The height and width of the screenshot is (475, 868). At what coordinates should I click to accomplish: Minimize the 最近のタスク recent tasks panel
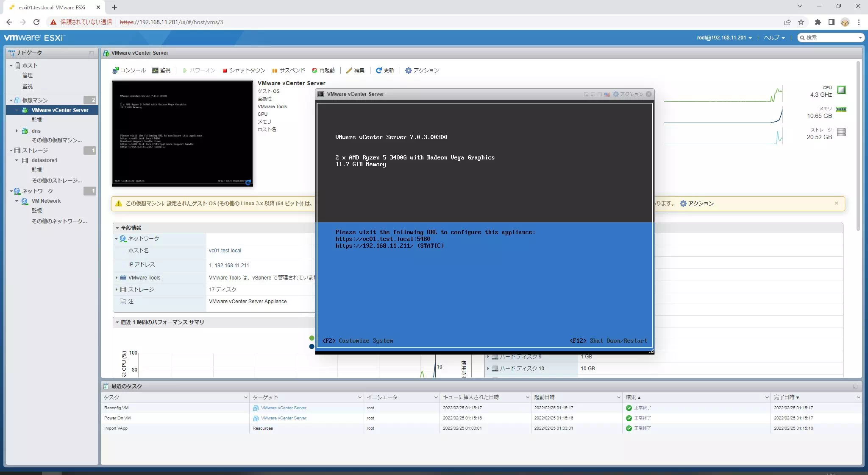pos(855,386)
